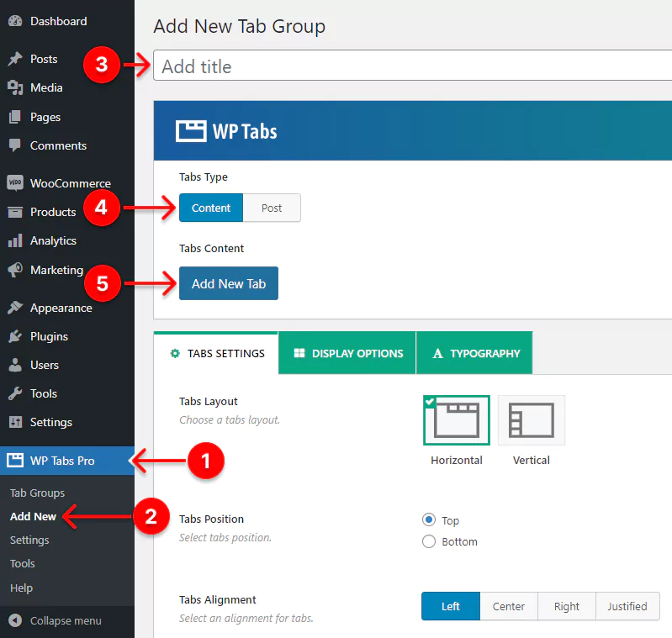The image size is (672, 638).
Task: Open the Analytics menu item
Action: click(67, 240)
